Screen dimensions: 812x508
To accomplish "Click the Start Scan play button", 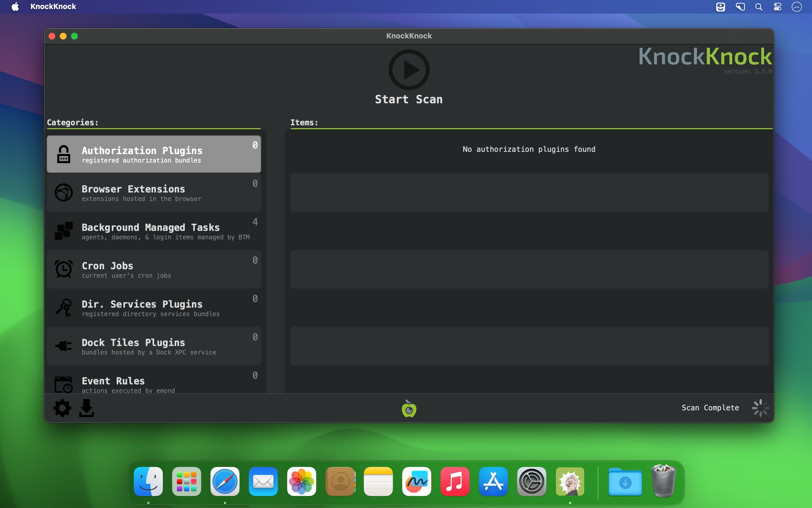I will [409, 69].
